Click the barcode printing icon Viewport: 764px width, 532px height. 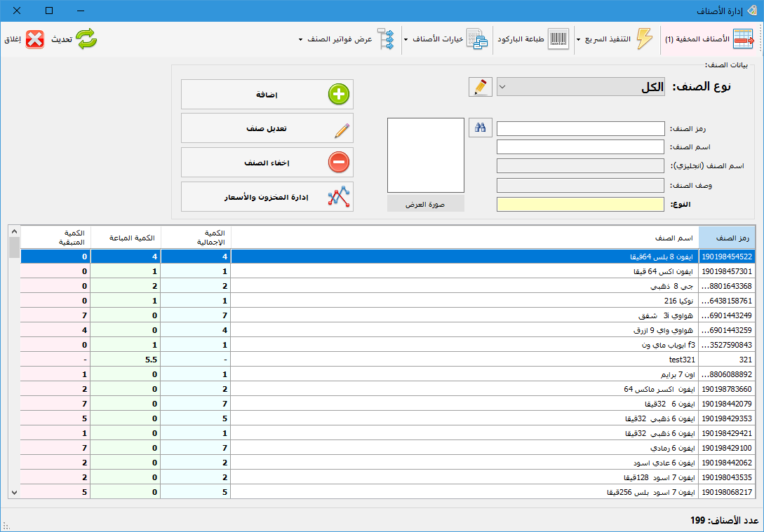pyautogui.click(x=558, y=40)
